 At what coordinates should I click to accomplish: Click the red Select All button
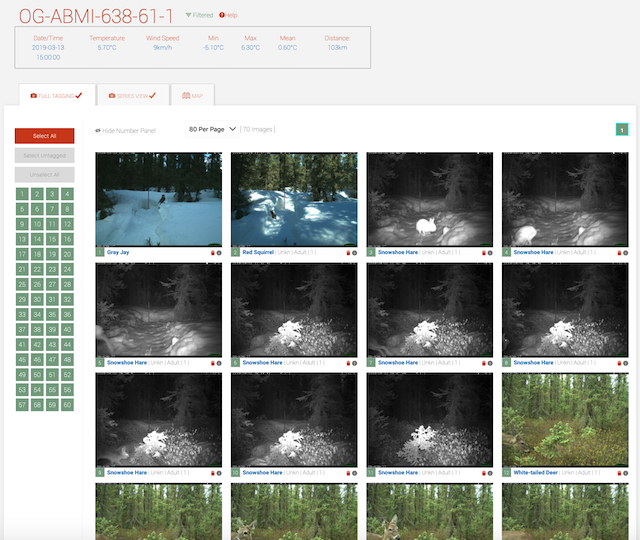coord(44,136)
